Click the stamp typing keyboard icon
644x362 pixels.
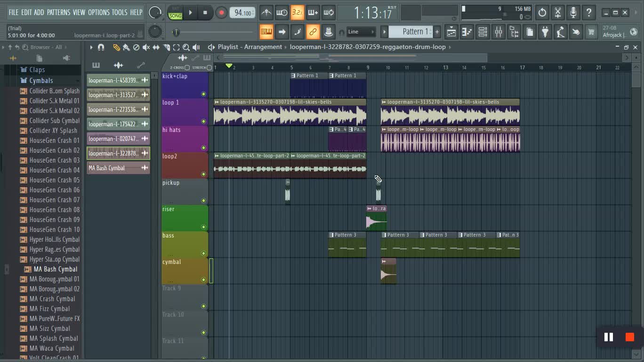pos(266,32)
